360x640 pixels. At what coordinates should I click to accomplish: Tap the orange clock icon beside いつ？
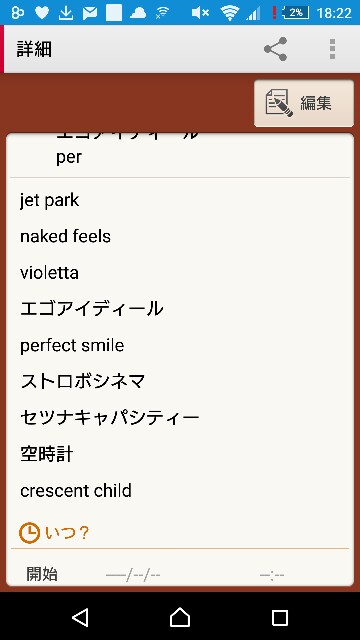click(x=29, y=533)
